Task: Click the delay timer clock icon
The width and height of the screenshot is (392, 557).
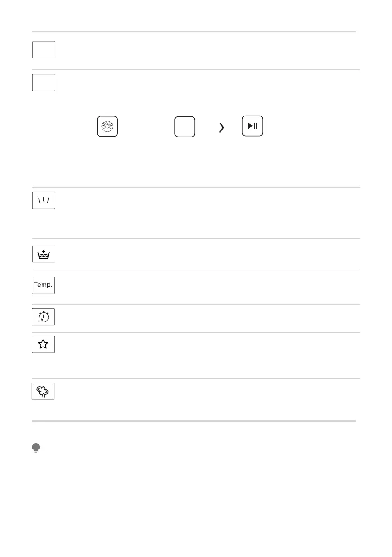Action: point(43,317)
